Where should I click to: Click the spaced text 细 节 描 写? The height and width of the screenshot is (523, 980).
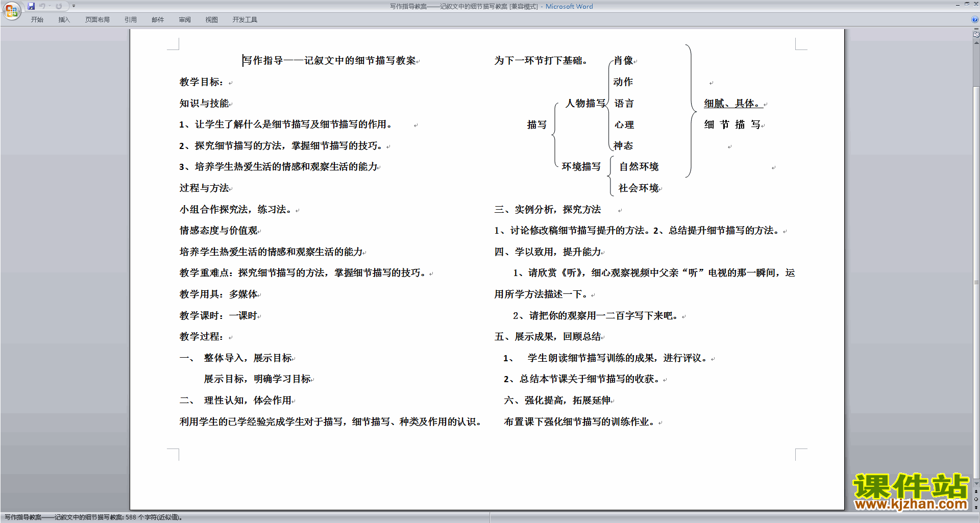point(732,125)
